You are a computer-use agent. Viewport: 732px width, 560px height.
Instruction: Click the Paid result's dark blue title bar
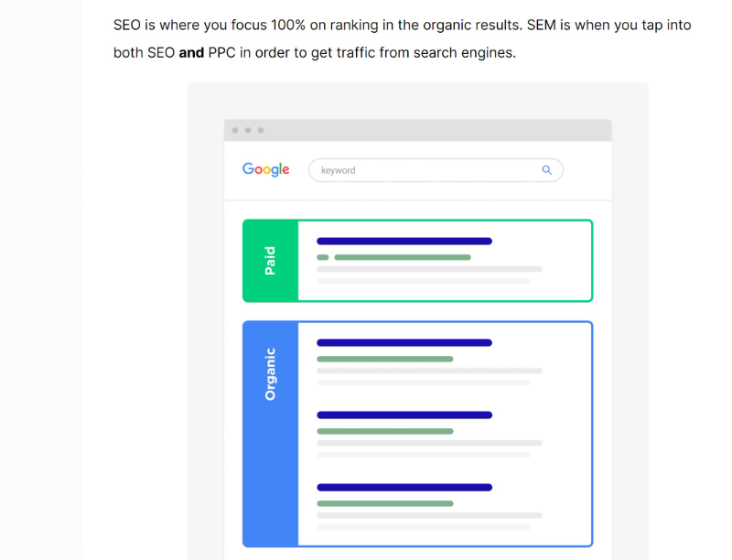tap(404, 242)
